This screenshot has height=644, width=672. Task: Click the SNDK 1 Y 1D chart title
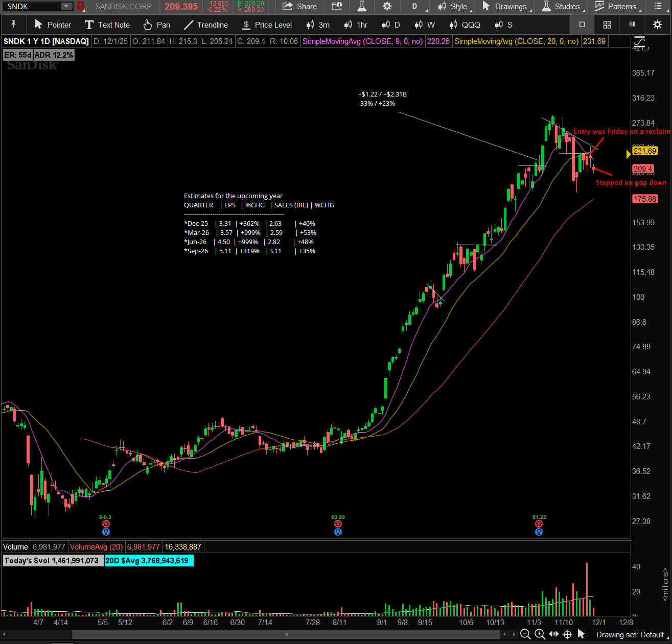[46, 41]
